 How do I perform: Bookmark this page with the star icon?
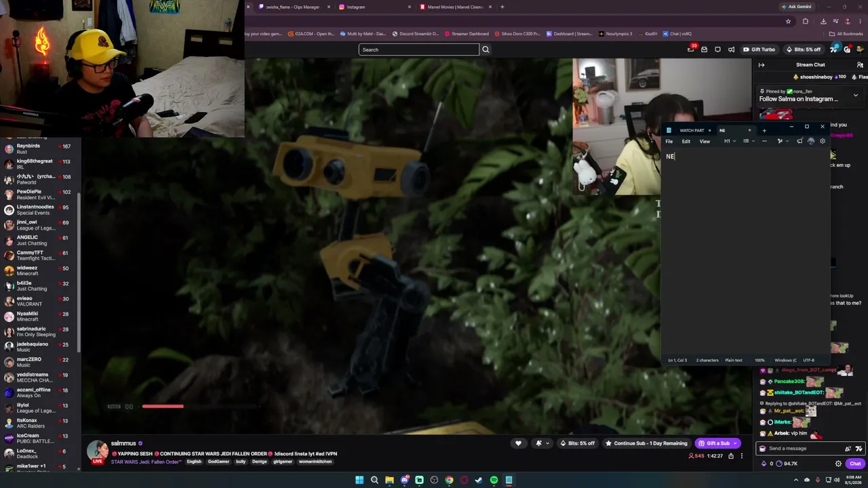click(x=788, y=21)
